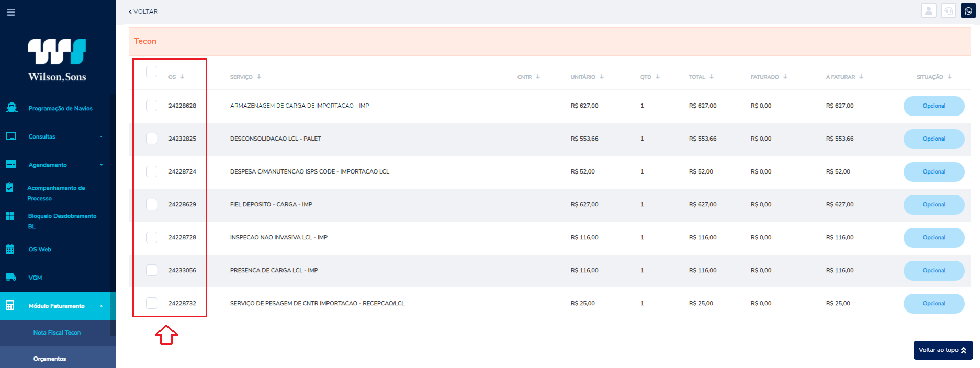Screen dimensions: 980x368
Task: Click Opcional button for PRESENCA DE CARGA LCL
Action: (934, 271)
